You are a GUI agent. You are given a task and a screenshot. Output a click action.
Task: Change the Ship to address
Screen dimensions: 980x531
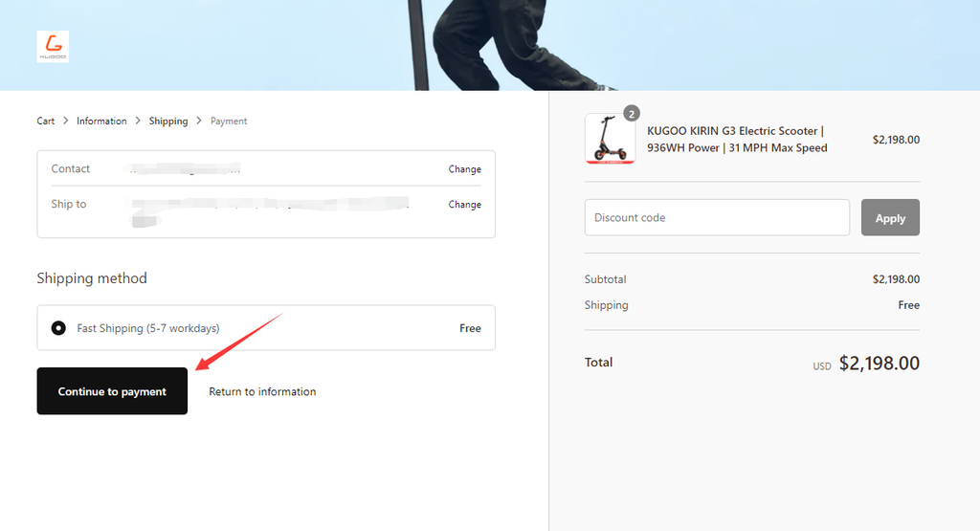464,205
